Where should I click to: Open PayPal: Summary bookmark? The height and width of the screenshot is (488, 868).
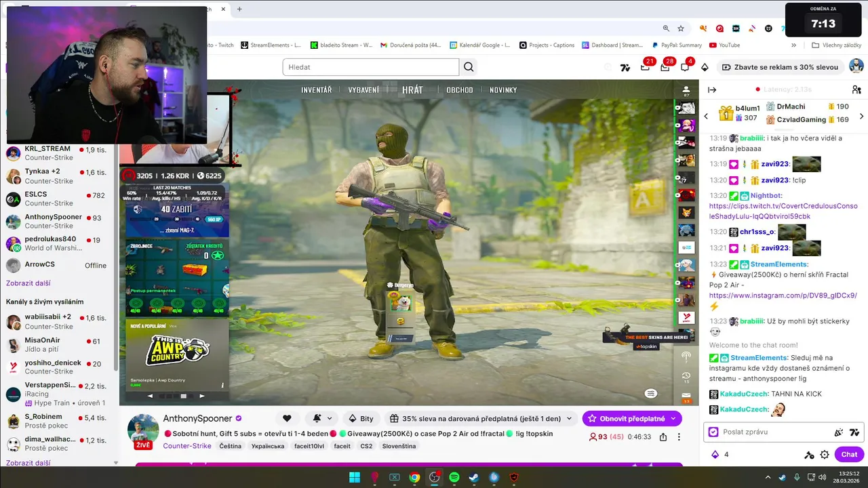(x=676, y=45)
